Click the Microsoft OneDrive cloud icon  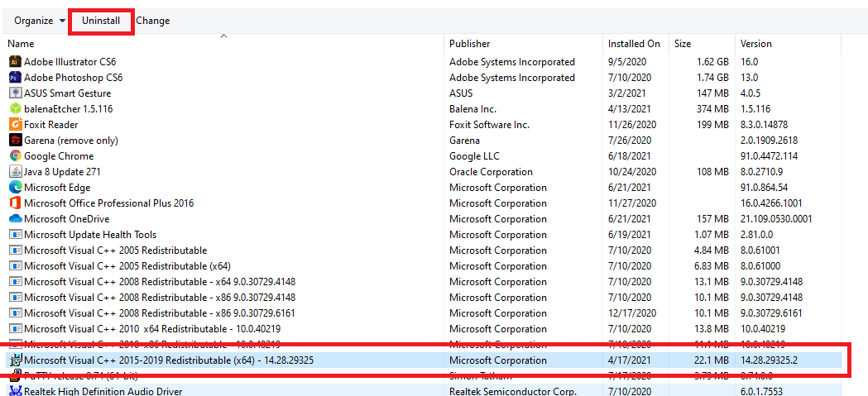[15, 219]
